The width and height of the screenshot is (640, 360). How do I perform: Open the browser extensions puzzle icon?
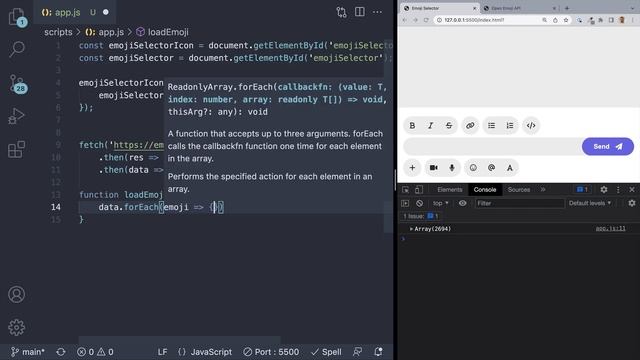[x=600, y=20]
